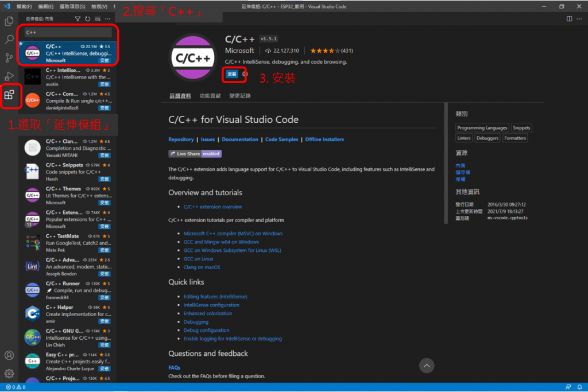Select the C/C++ Extension Pack item
Viewport: 588px width, 392px height.
68,219
